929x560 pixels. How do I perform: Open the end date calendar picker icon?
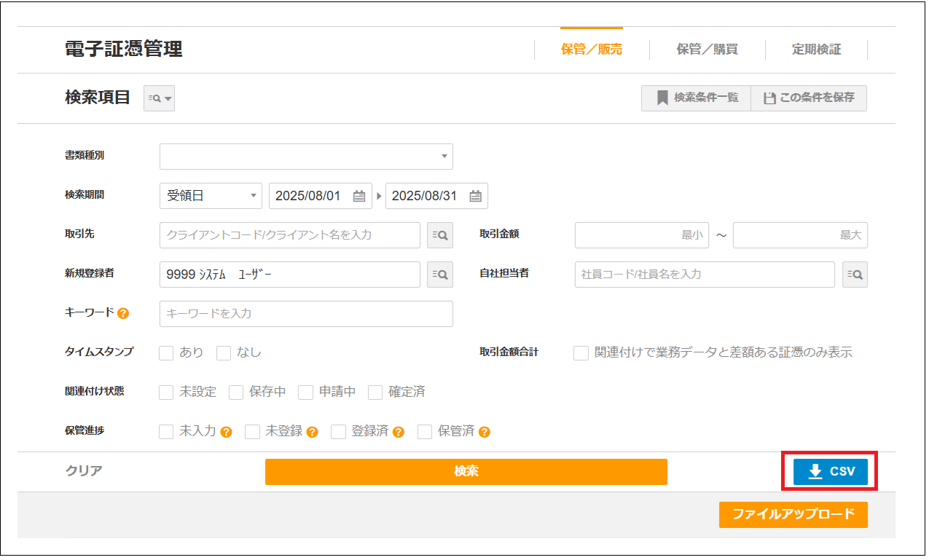coord(475,196)
